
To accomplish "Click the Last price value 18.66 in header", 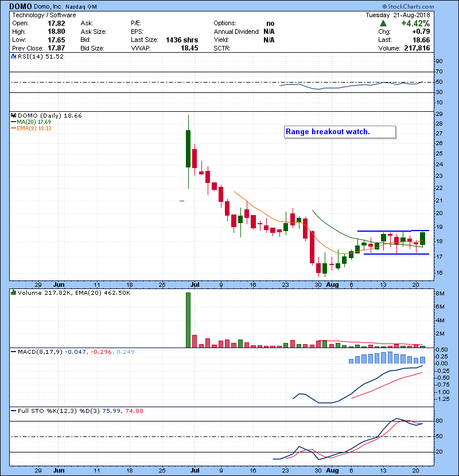I will (x=421, y=40).
